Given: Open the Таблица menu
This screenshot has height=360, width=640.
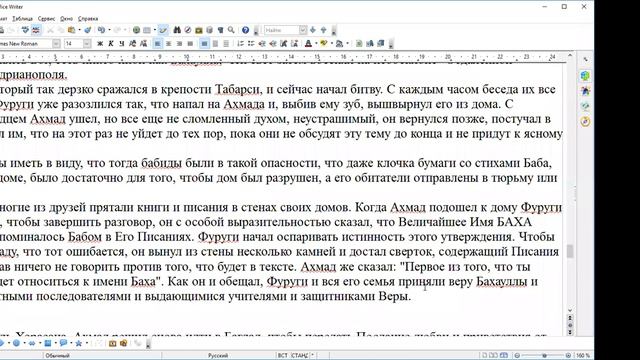Looking at the screenshot, I should point(22,18).
